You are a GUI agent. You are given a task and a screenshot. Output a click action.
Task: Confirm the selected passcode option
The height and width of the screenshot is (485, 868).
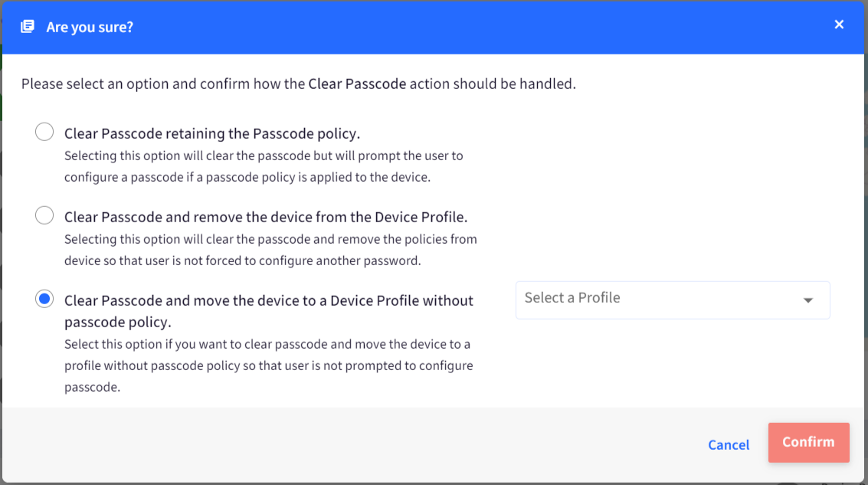[808, 442]
